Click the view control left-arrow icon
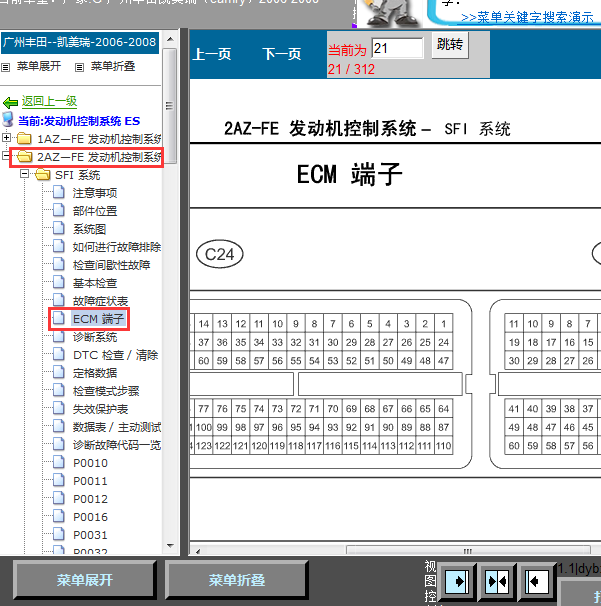Screen dimensions: 601x606 (536, 581)
